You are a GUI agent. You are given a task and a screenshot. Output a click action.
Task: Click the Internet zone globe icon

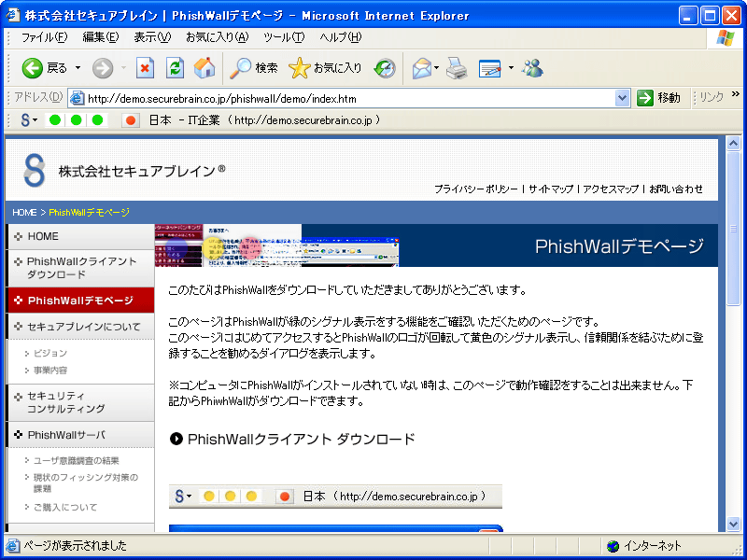613,546
